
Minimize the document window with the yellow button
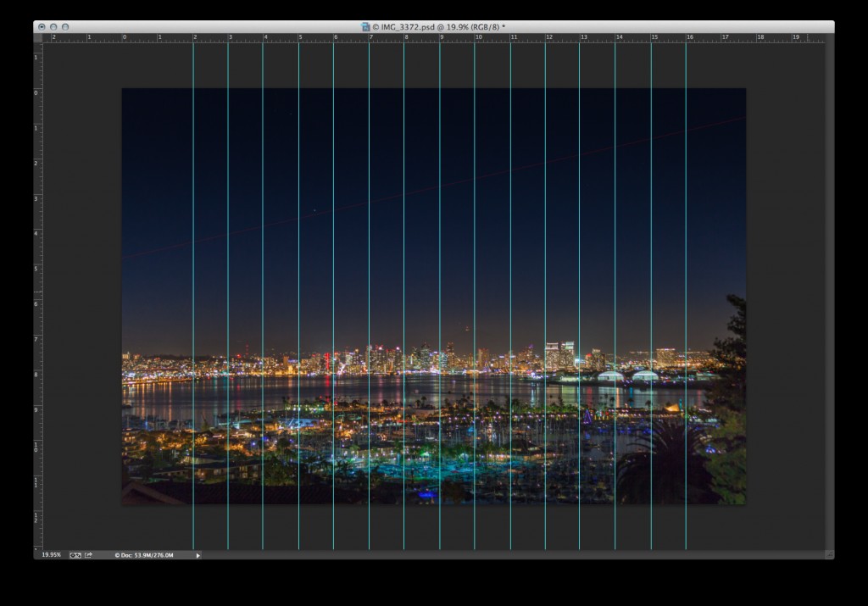click(53, 26)
